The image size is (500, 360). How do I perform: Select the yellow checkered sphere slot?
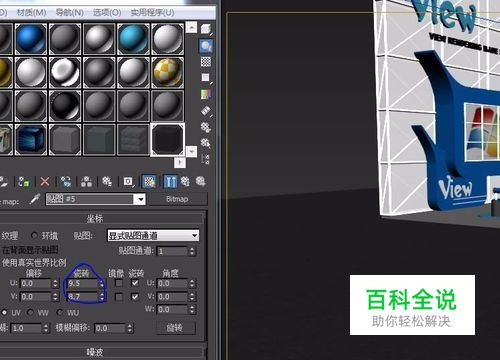point(168,72)
